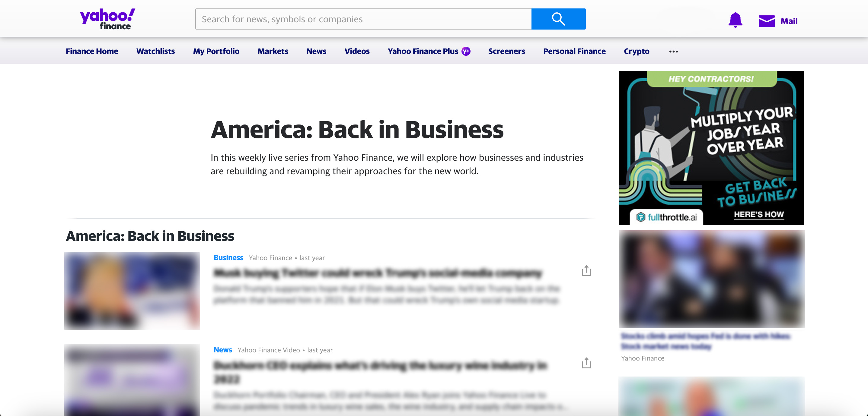868x416 pixels.
Task: Click the News category label link
Action: (222, 350)
